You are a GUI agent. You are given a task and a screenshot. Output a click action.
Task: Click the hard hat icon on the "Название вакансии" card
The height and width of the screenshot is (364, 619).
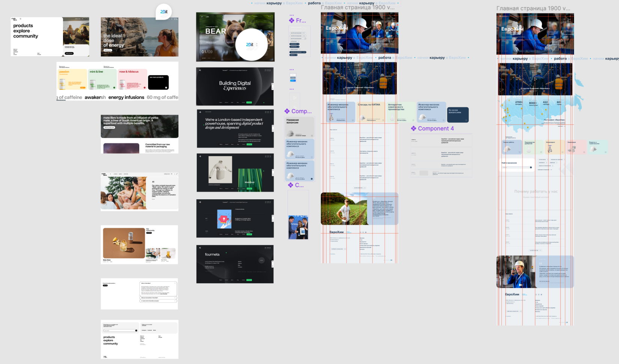tap(290, 133)
